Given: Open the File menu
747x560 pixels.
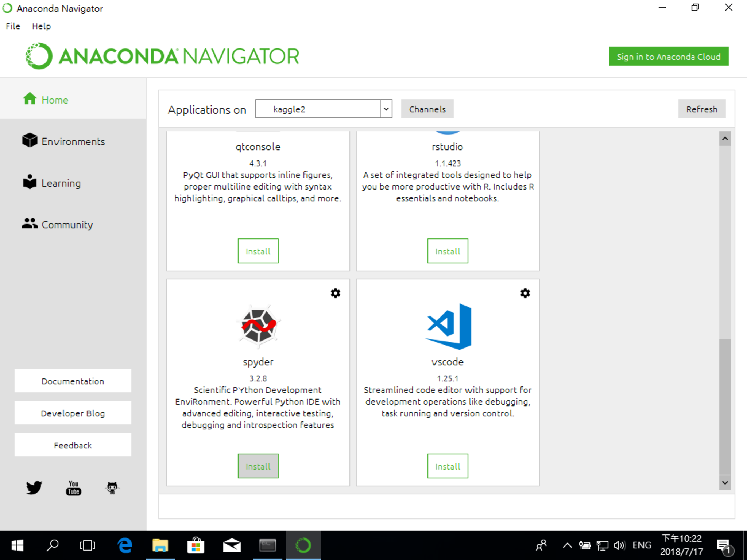Looking at the screenshot, I should [x=13, y=26].
